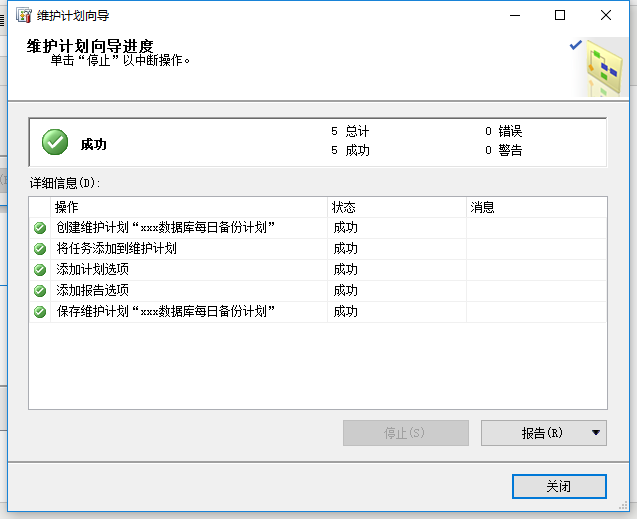This screenshot has width=637, height=519.
Task: Click the 详细信息(D) label
Action: pos(65,183)
